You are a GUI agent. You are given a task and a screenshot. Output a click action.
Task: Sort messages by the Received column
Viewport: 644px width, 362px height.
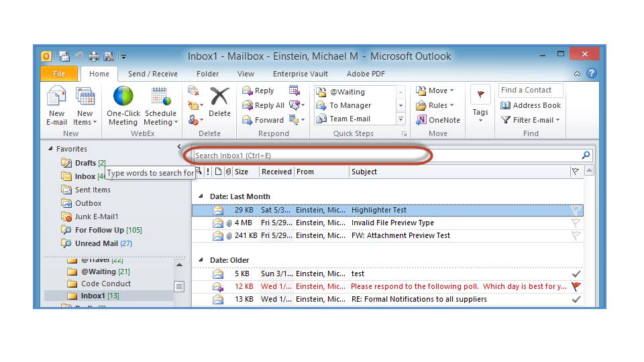(x=276, y=172)
